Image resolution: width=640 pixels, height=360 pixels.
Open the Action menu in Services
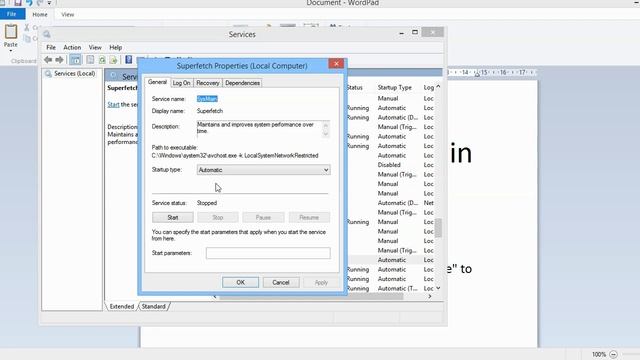72,47
